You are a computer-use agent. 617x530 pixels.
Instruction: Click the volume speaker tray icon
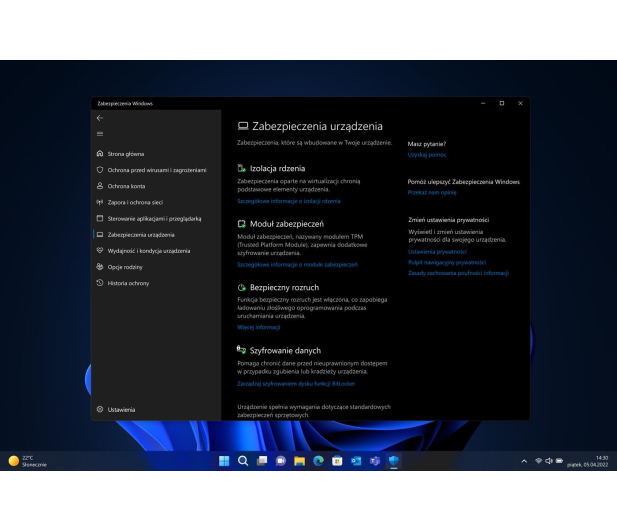coord(549,461)
